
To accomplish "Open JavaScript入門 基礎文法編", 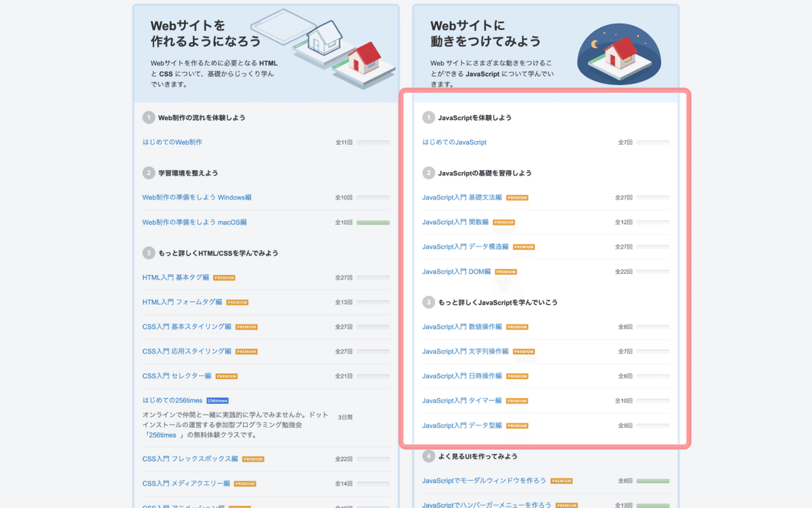I will click(462, 198).
